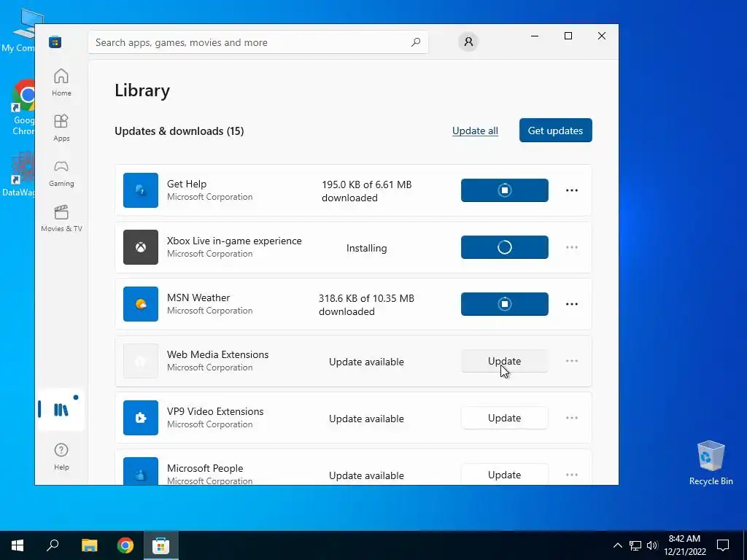
Task: Click the search magnifier icon
Action: (415, 42)
